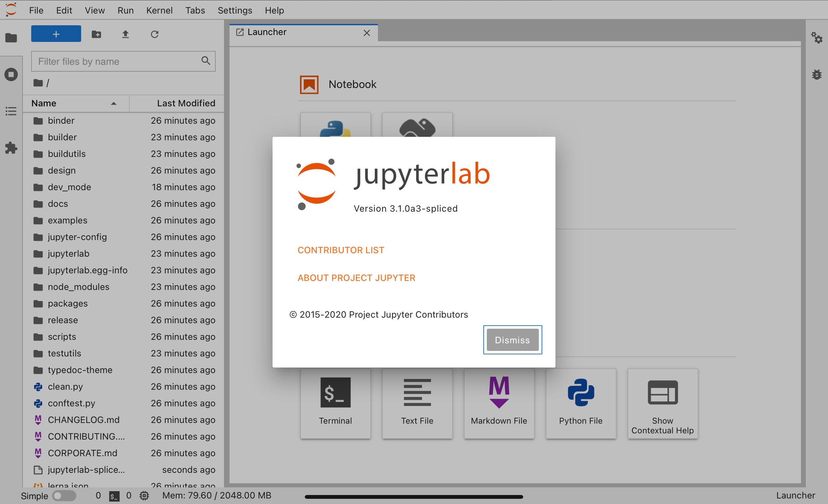The width and height of the screenshot is (828, 504).
Task: Refresh the file browser listing
Action: pyautogui.click(x=154, y=34)
